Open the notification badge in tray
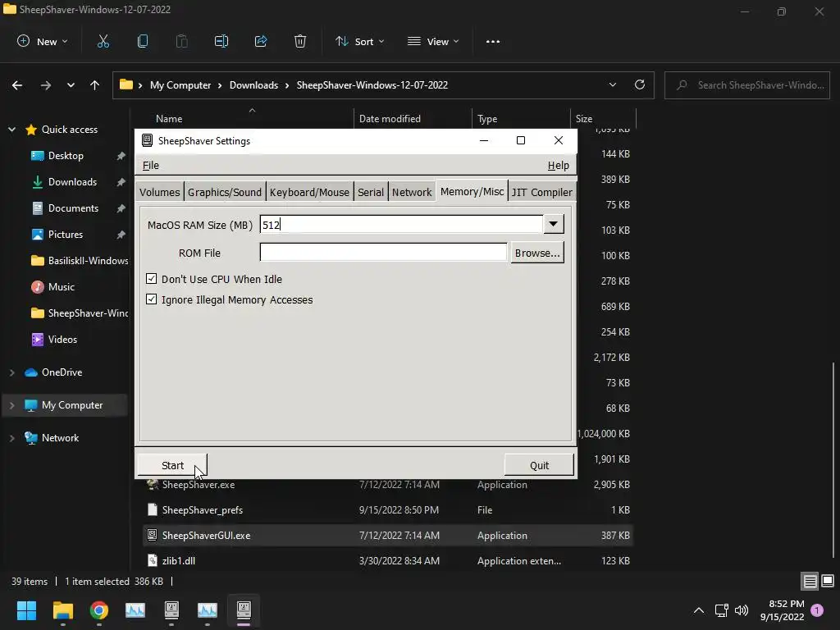 point(817,610)
